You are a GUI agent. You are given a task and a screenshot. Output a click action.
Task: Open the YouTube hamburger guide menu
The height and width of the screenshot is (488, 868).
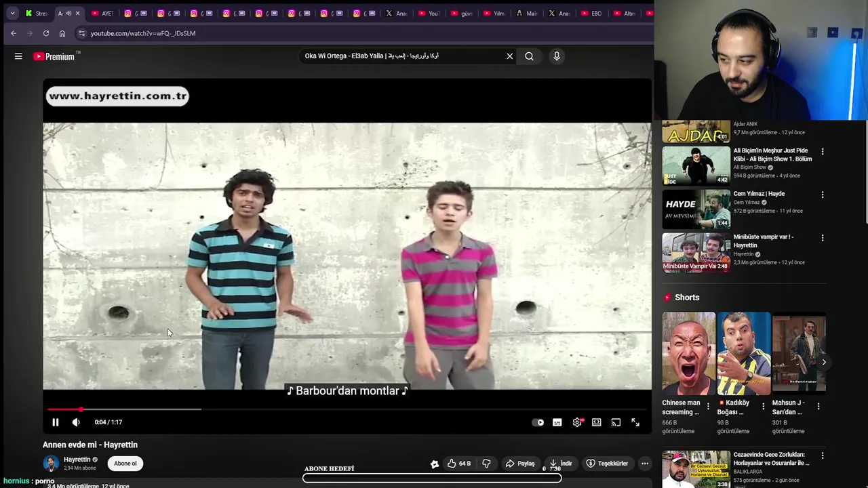coord(18,56)
